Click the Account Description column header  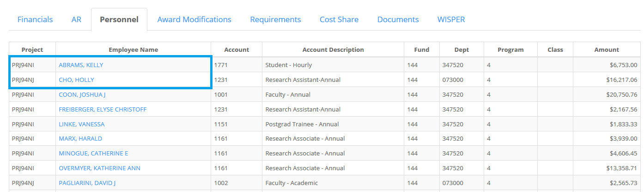click(333, 50)
